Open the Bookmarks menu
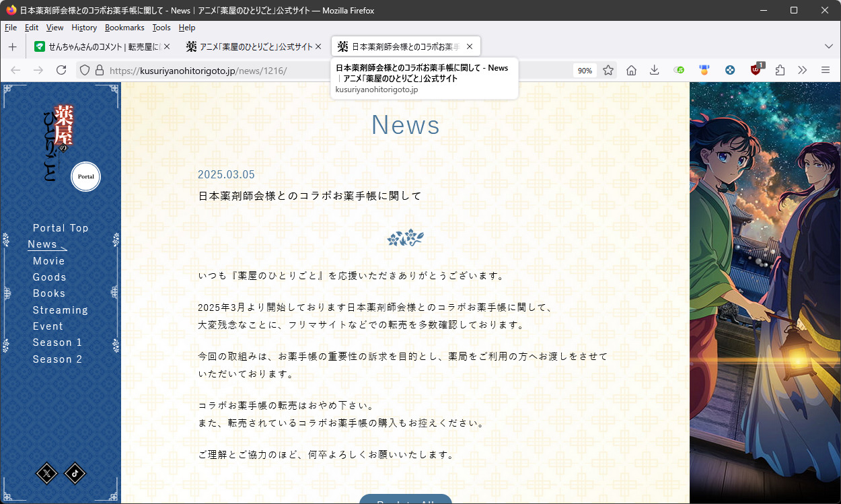Viewport: 841px width, 504px height. point(124,28)
